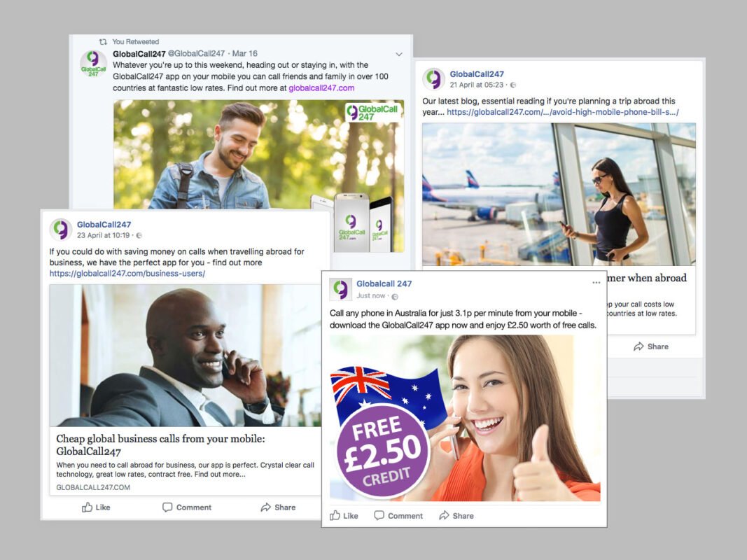Image resolution: width=747 pixels, height=560 pixels.
Task: Comment on the business calls post
Action: 187,507
